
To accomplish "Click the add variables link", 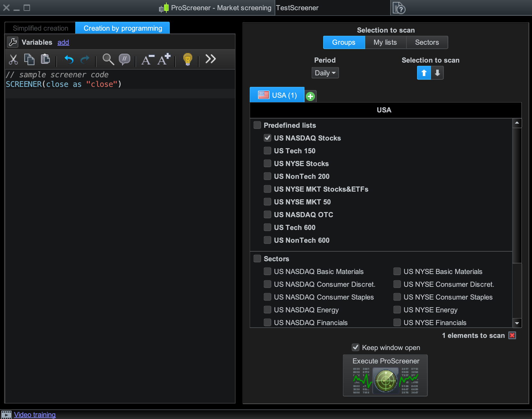I will (x=63, y=42).
